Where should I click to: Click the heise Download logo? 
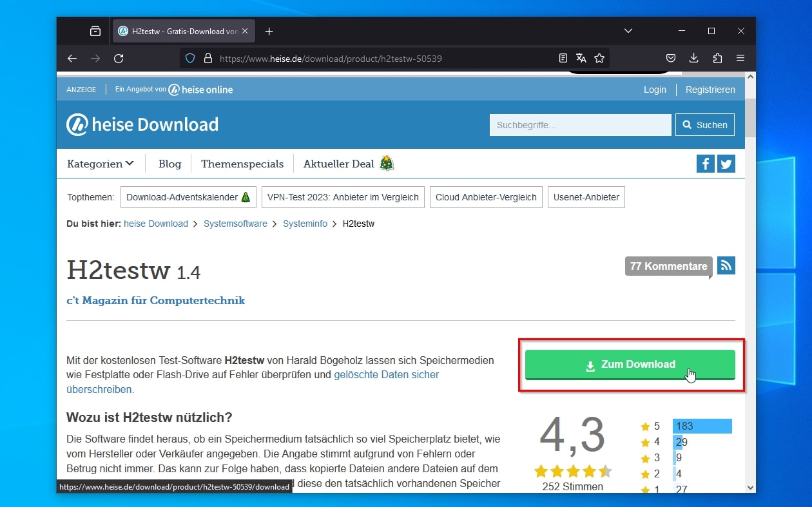pos(142,124)
